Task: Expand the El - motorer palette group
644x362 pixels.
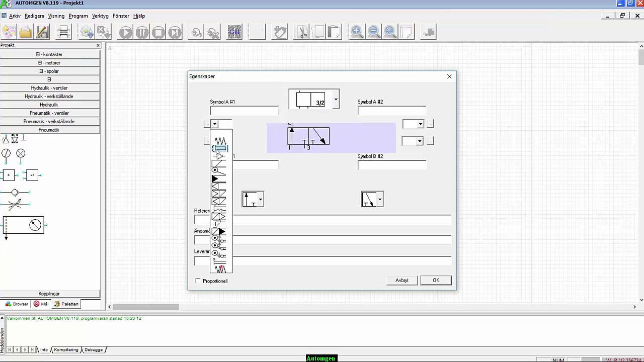Action: [x=50, y=63]
